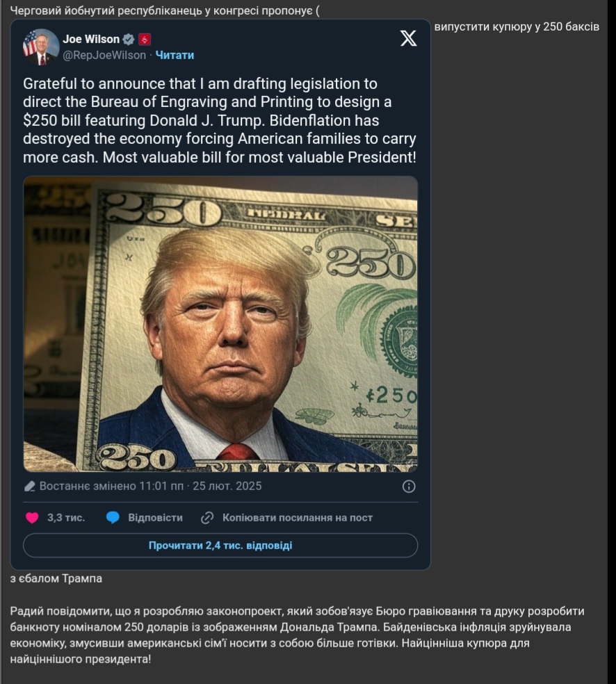
Task: Open Joe Wilson's profile avatar
Action: [x=41, y=47]
